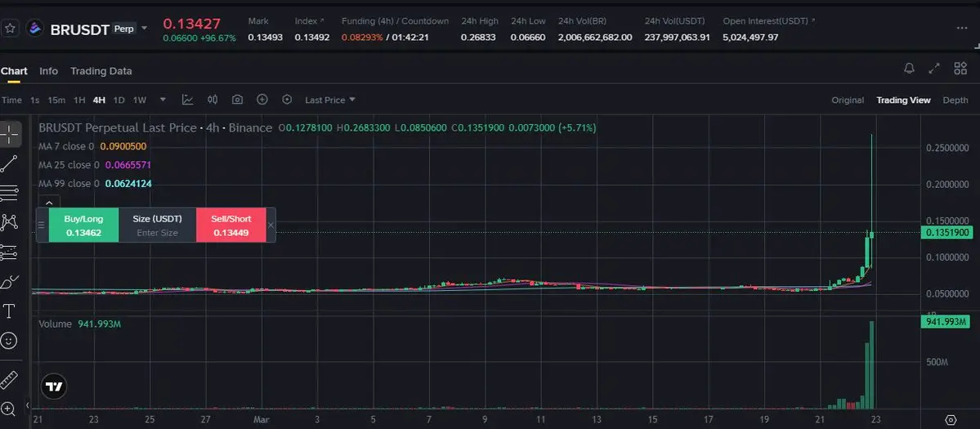Switch to Depth chart view
The width and height of the screenshot is (980, 429).
955,100
